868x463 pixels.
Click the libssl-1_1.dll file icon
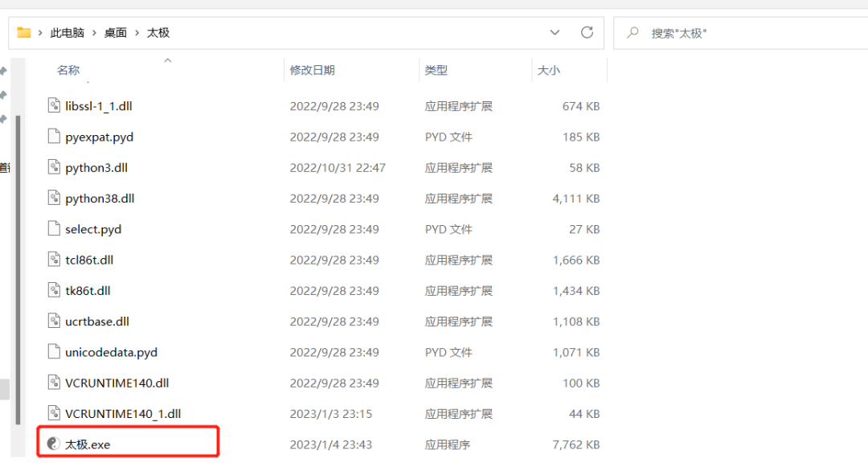(53, 105)
